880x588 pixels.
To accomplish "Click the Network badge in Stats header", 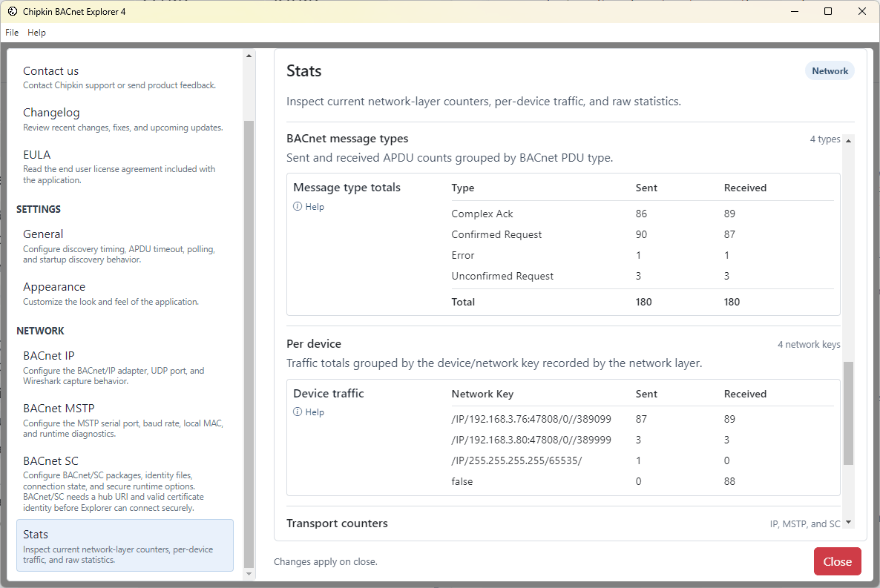I will pos(830,70).
